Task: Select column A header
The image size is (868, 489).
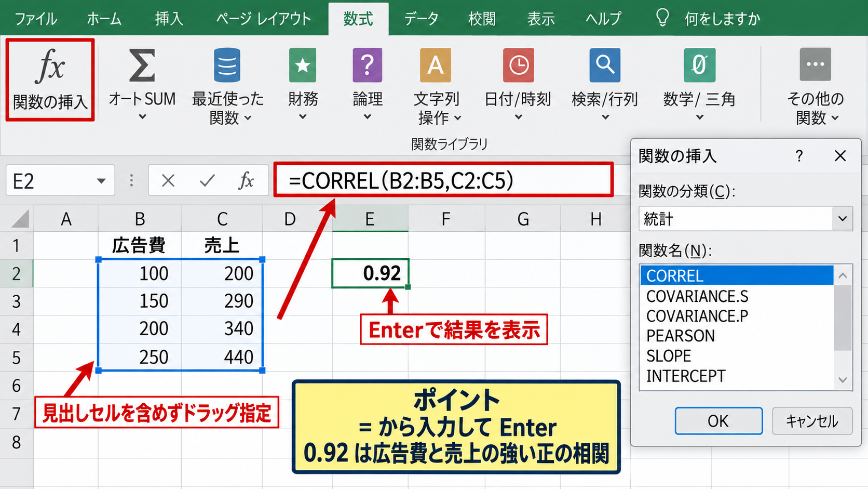Action: [66, 219]
